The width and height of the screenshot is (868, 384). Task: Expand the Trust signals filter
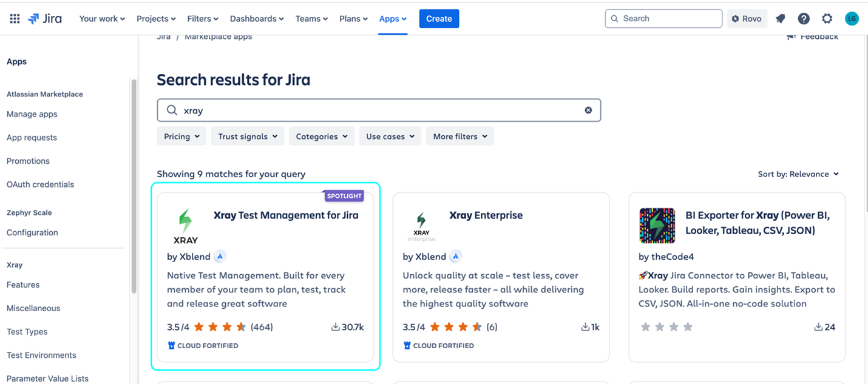coord(248,136)
